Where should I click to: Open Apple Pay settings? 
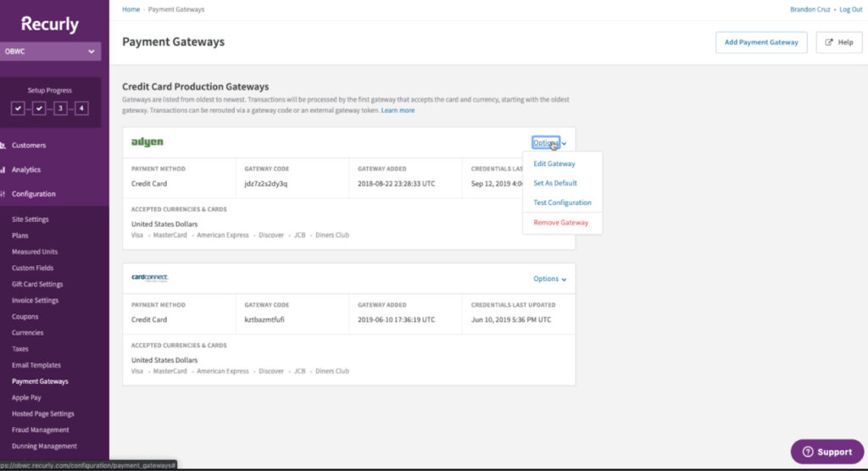[26, 397]
